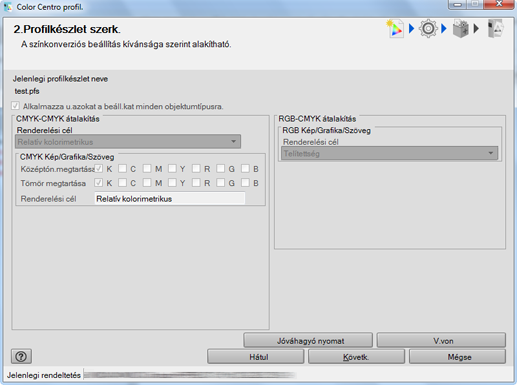
Task: Close the Color Centro profil window
Action: (499, 4)
